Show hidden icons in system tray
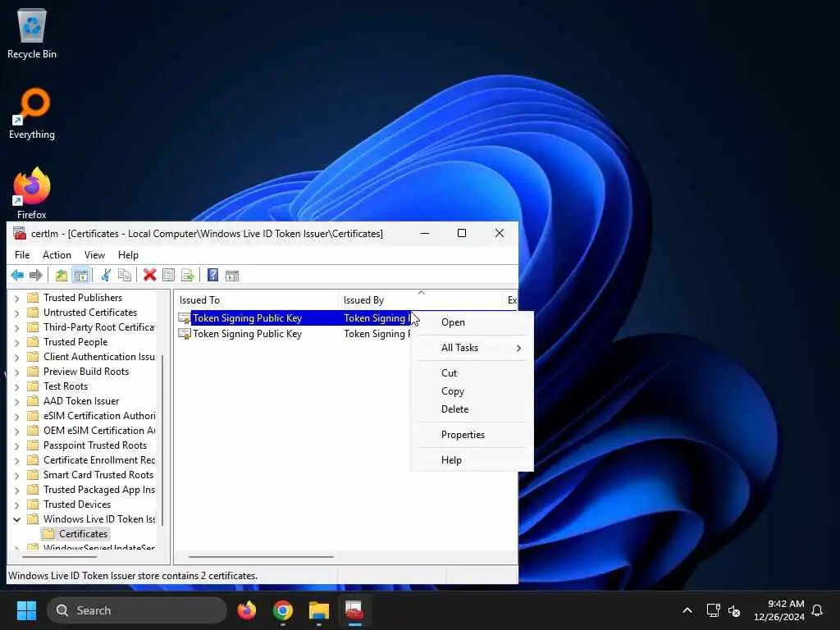This screenshot has width=840, height=630. tap(687, 610)
